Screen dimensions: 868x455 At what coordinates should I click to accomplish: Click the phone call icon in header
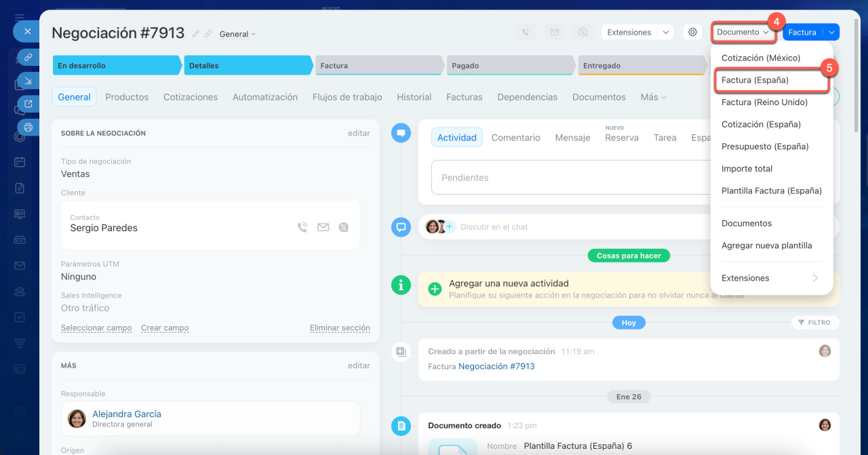tap(525, 32)
